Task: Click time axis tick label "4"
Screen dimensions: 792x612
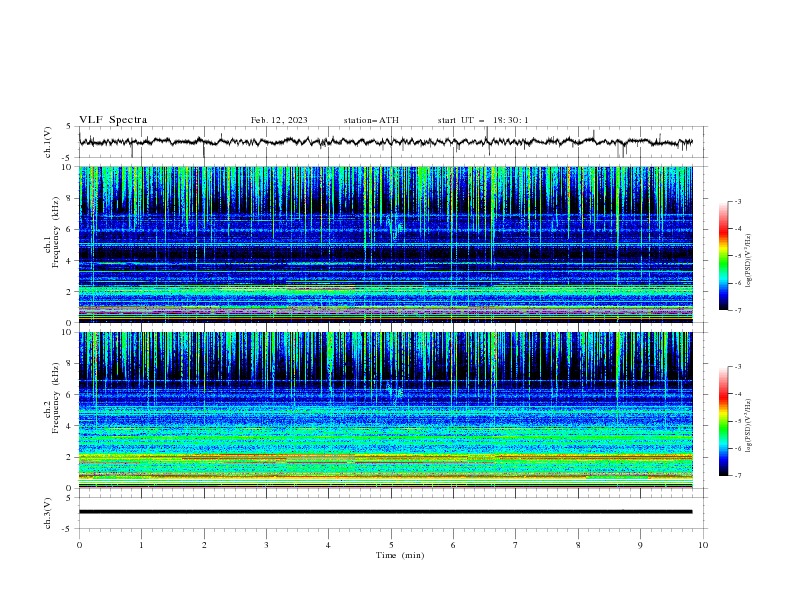Action: tap(329, 545)
